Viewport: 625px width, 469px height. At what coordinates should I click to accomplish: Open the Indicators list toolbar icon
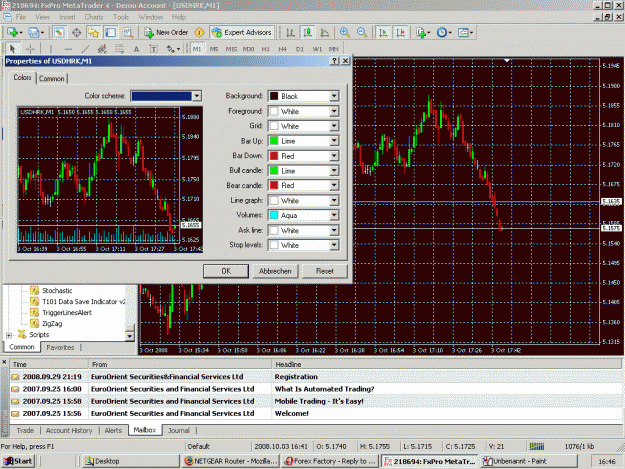pos(423,33)
